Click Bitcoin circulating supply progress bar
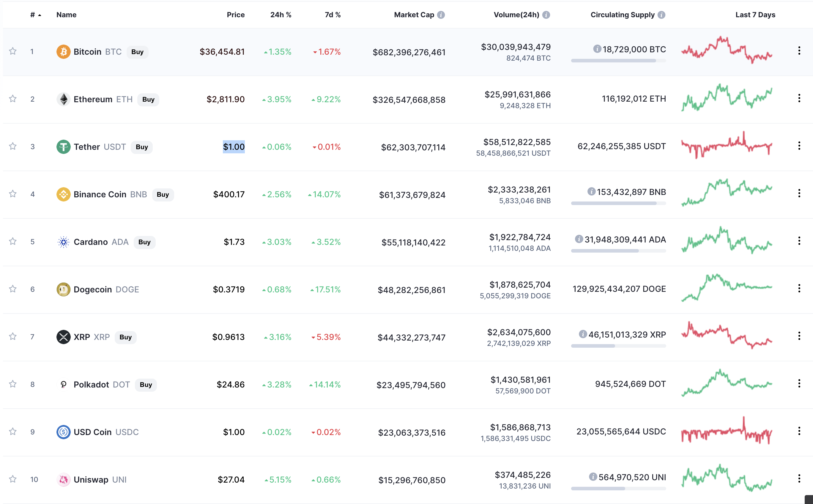 click(618, 61)
